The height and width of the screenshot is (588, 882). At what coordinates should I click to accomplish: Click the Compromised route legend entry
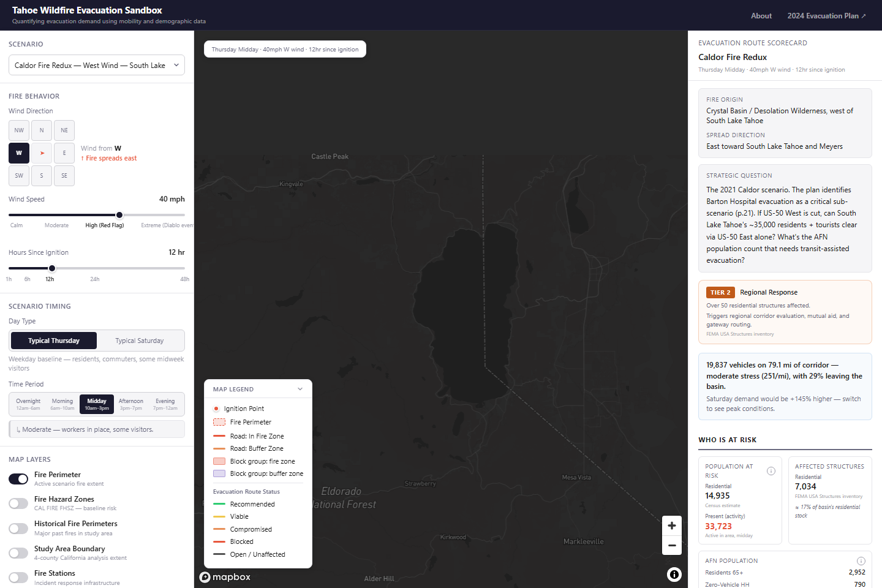tap(243, 529)
